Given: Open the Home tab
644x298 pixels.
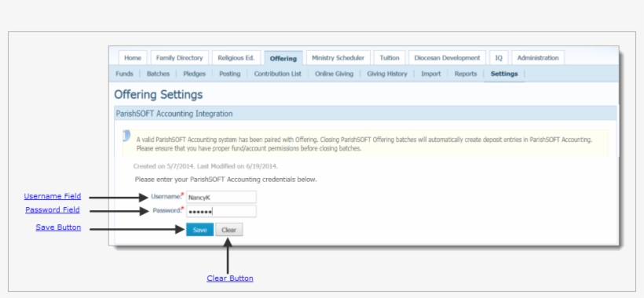Looking at the screenshot, I should point(133,58).
